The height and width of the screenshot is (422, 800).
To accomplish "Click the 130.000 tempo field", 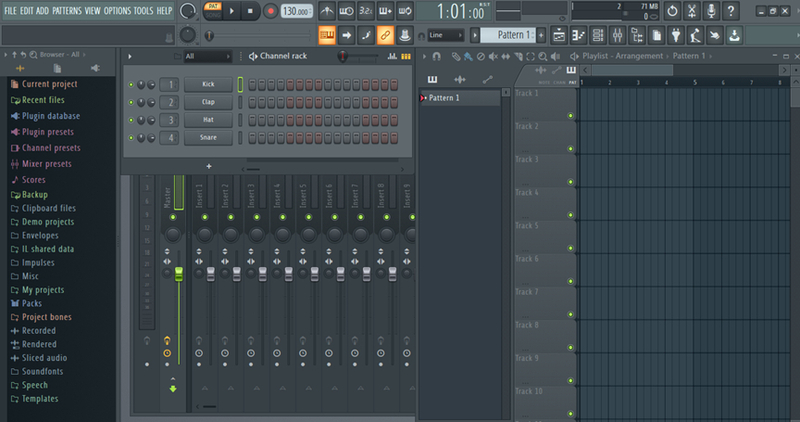I will click(x=296, y=11).
